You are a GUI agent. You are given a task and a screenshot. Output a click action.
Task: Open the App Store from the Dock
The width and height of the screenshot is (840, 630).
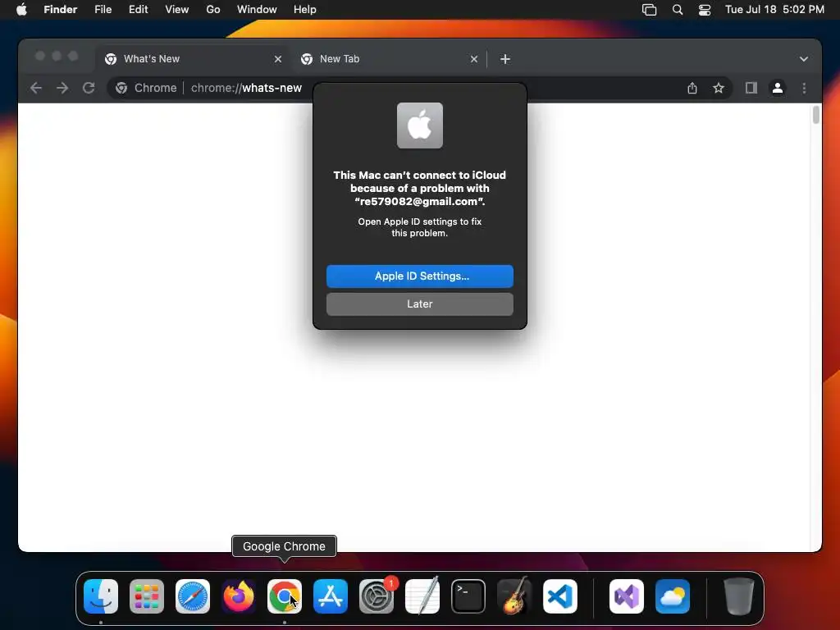331,596
